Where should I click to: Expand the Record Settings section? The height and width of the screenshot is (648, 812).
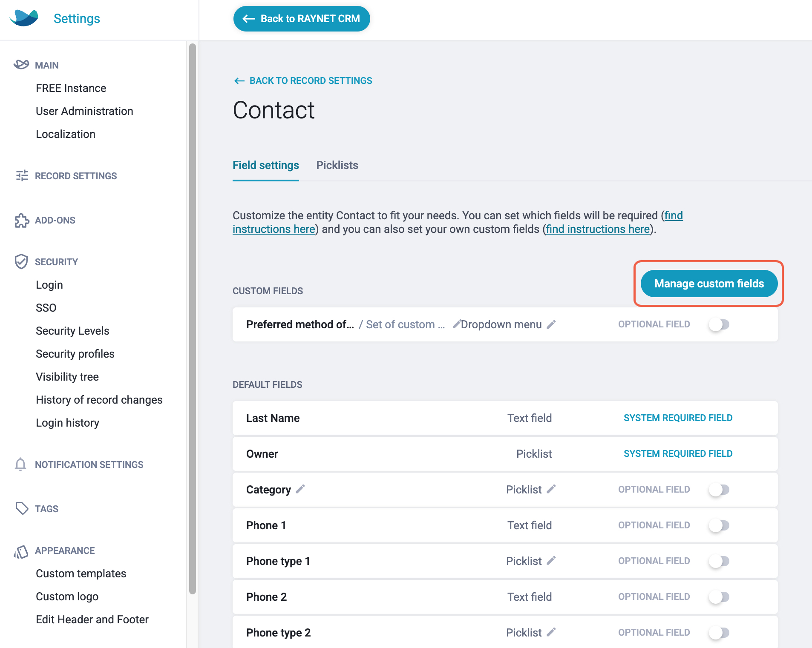tap(76, 176)
